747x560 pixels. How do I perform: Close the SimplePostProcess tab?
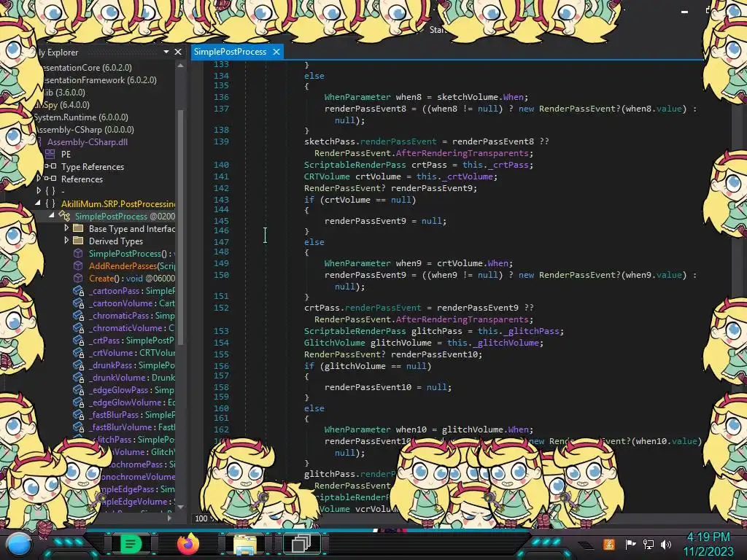276,52
